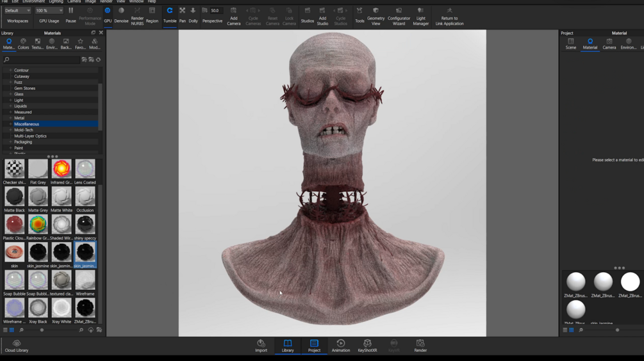Expand the Light material folder
The width and height of the screenshot is (644, 361).
[10, 100]
